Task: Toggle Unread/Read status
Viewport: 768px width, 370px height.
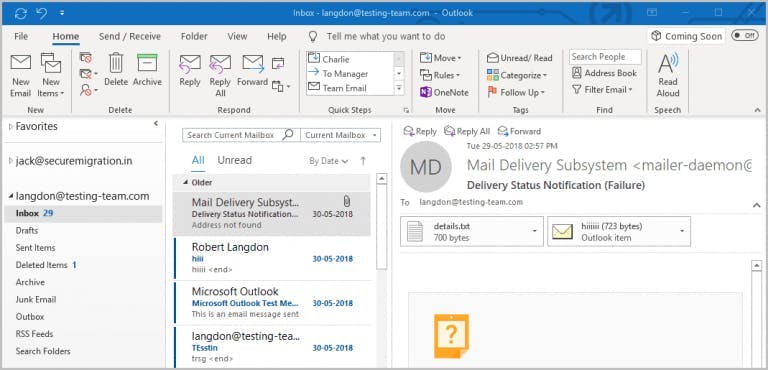Action: (519, 58)
